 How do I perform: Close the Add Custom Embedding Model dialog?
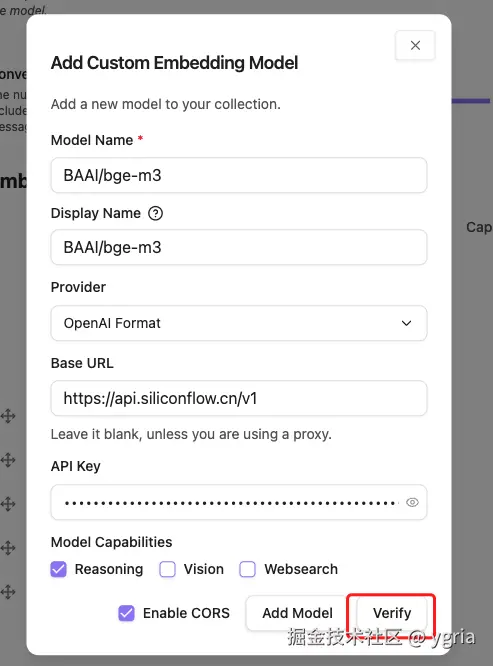[x=415, y=45]
